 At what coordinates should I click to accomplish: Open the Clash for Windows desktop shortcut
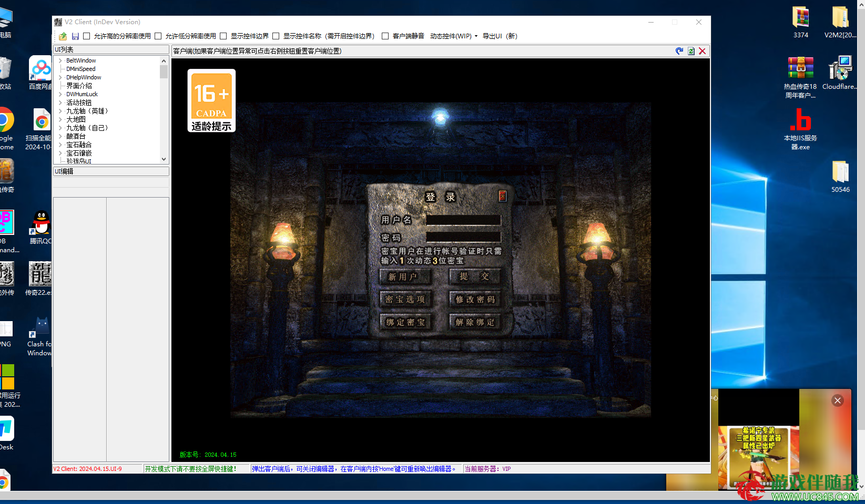(x=39, y=337)
